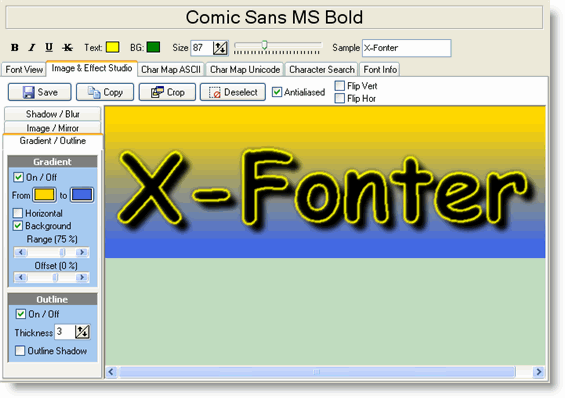Click the X-Fonter preview image
This screenshot has height=398, width=565.
(x=325, y=182)
